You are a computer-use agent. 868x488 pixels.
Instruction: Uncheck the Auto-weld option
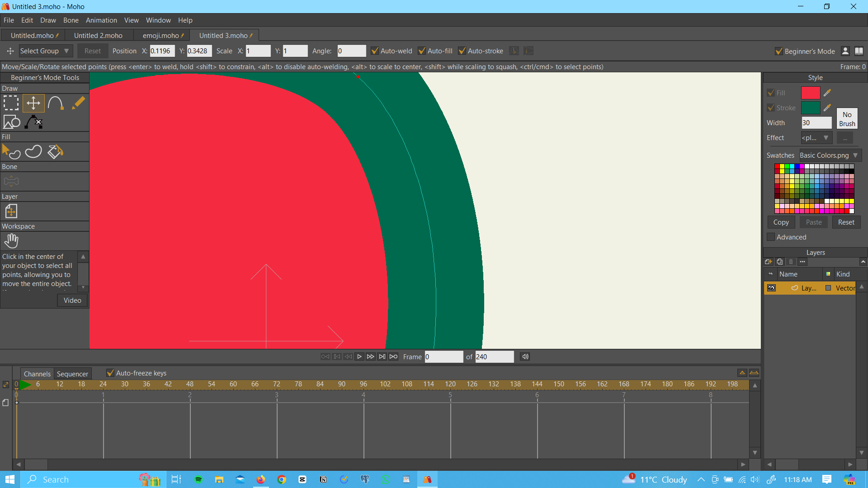tap(375, 51)
